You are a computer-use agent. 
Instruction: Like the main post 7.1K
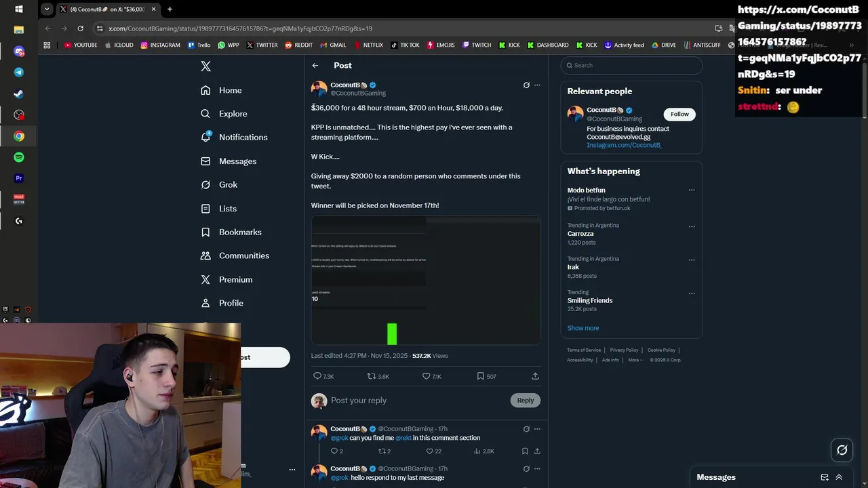tap(432, 376)
